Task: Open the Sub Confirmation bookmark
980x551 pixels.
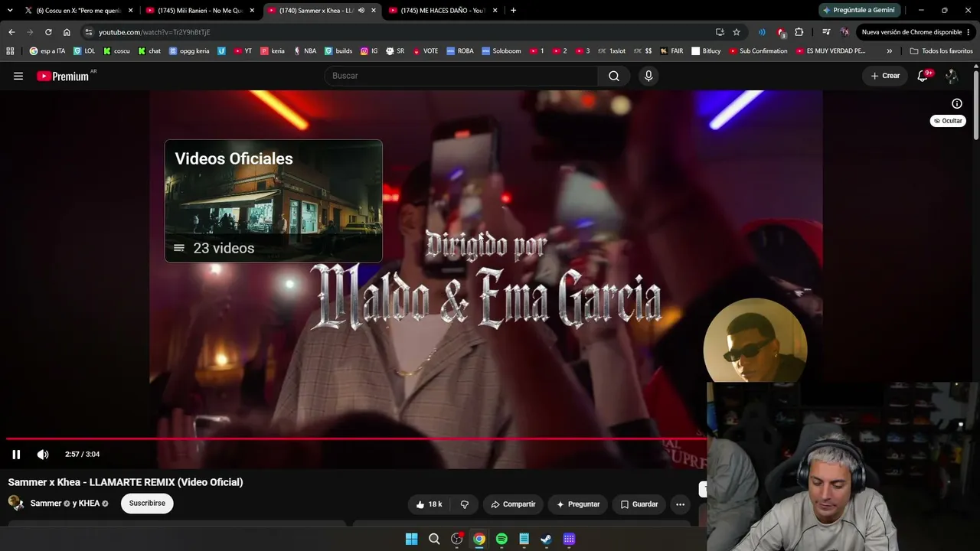Action: tap(758, 51)
